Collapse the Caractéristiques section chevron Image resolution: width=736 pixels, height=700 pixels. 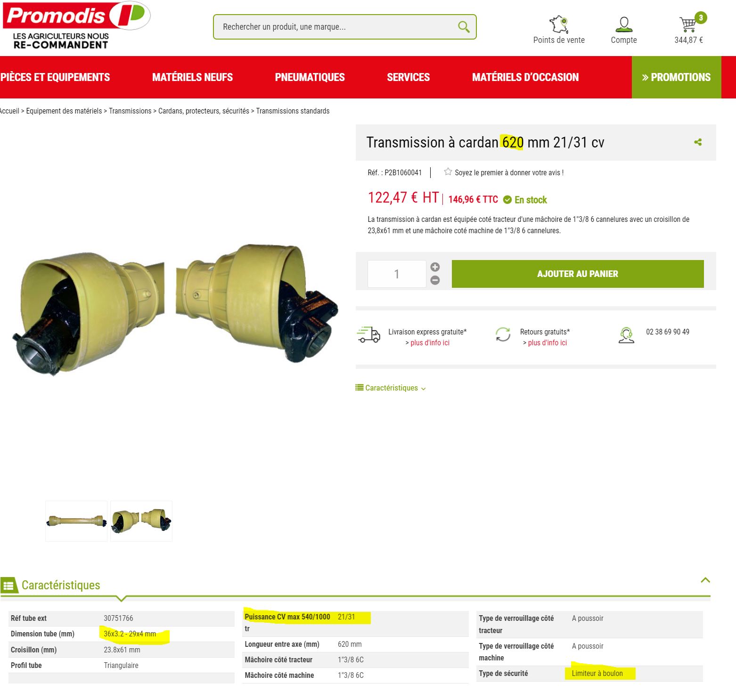705,580
